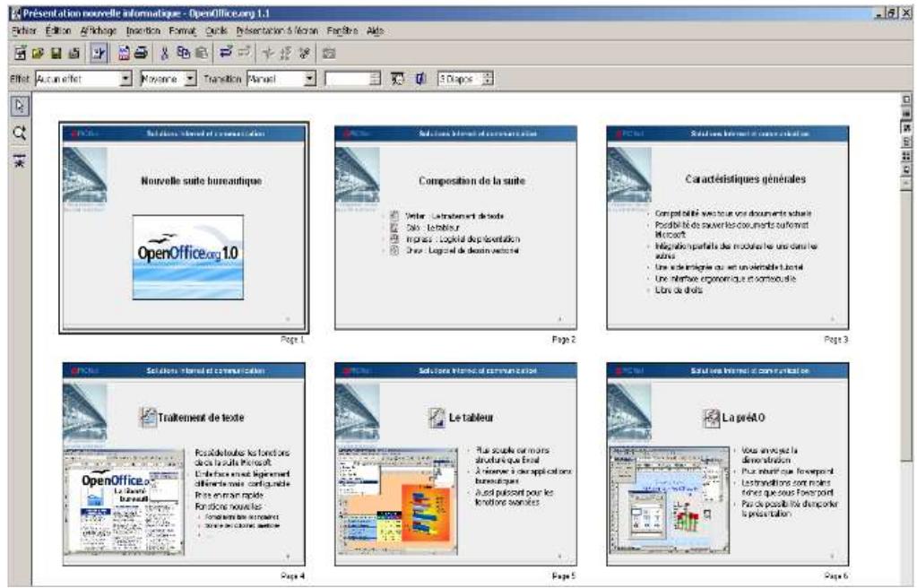The image size is (917, 588).
Task: Select slide 2 Composition de la suite
Action: click(455, 228)
